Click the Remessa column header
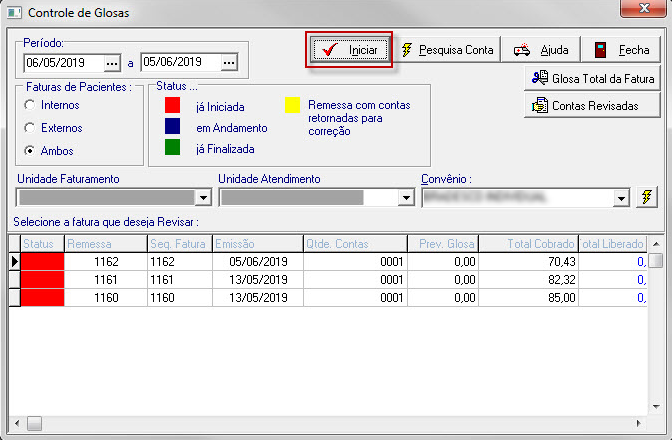 coord(105,244)
